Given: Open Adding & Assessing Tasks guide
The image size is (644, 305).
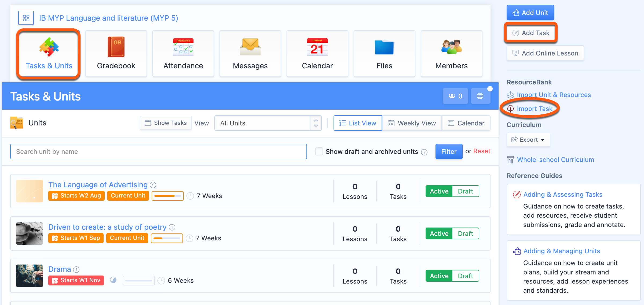Looking at the screenshot, I should 563,195.
